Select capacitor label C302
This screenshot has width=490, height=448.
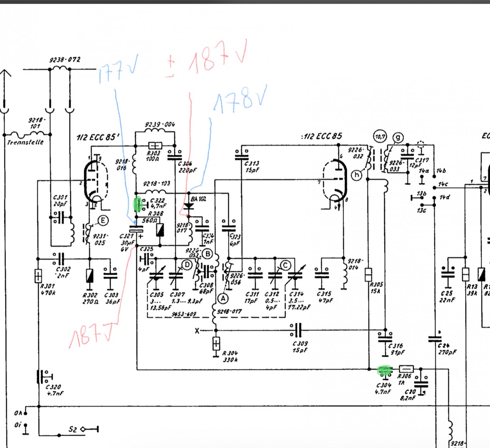click(63, 269)
